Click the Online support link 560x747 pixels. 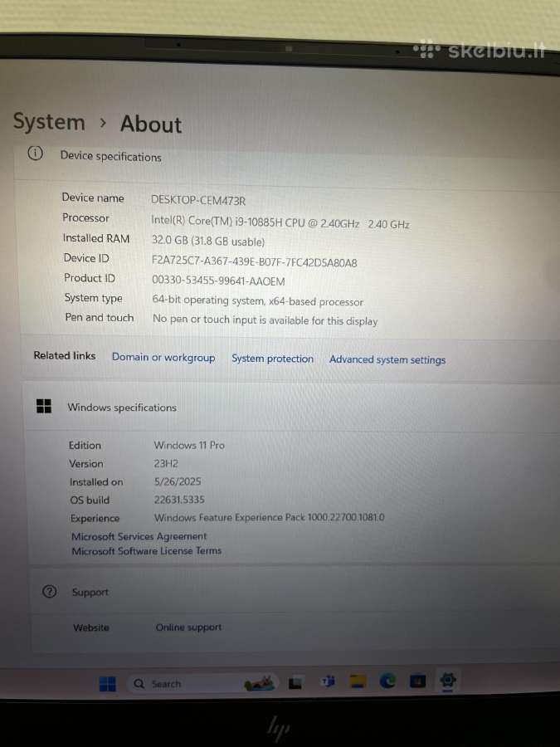[x=188, y=627]
